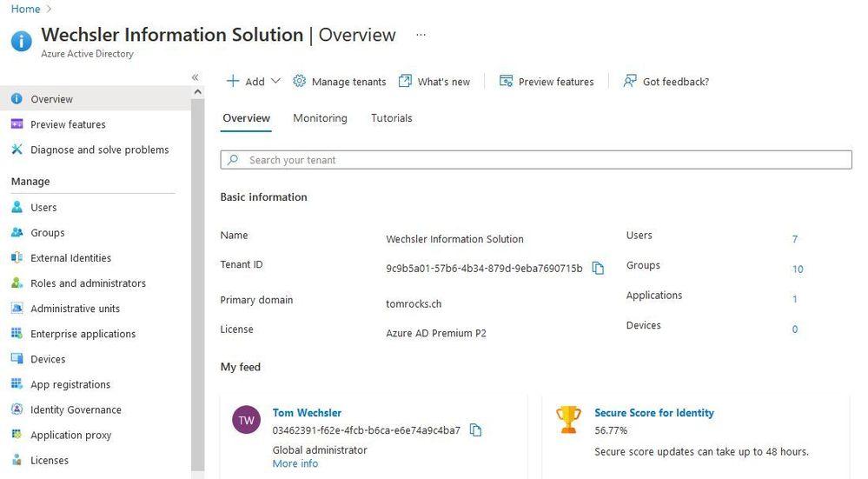Screen dimensions: 868x479
Task: Click the Users icon in sidebar
Action: point(17,208)
